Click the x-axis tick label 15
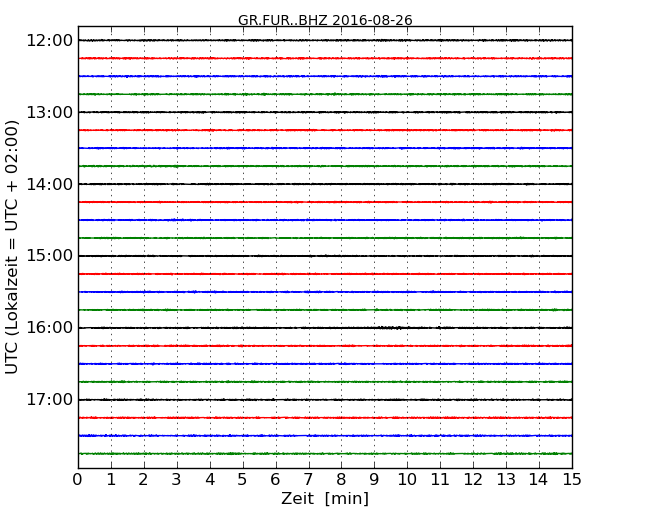 click(x=572, y=480)
